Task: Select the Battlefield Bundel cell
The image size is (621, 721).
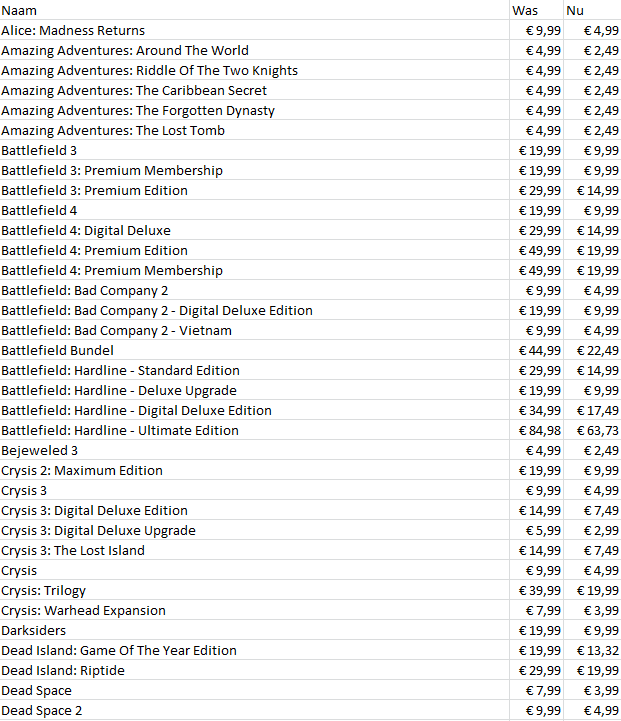Action: (255, 350)
